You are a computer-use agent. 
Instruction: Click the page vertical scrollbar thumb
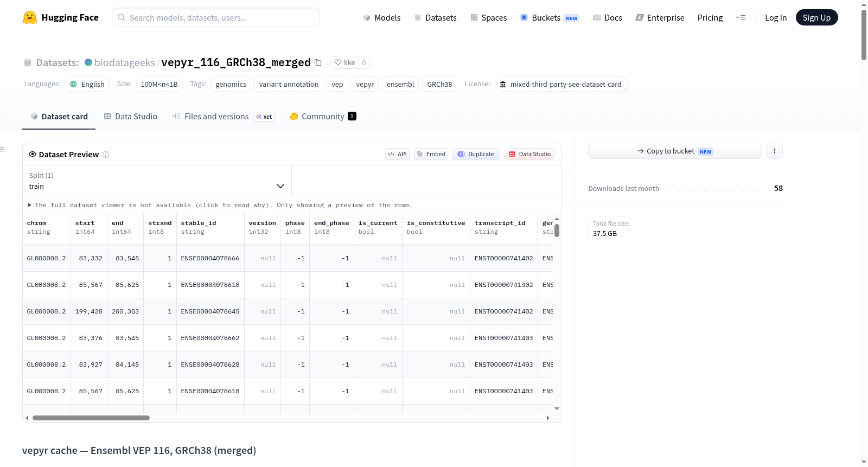pyautogui.click(x=864, y=35)
